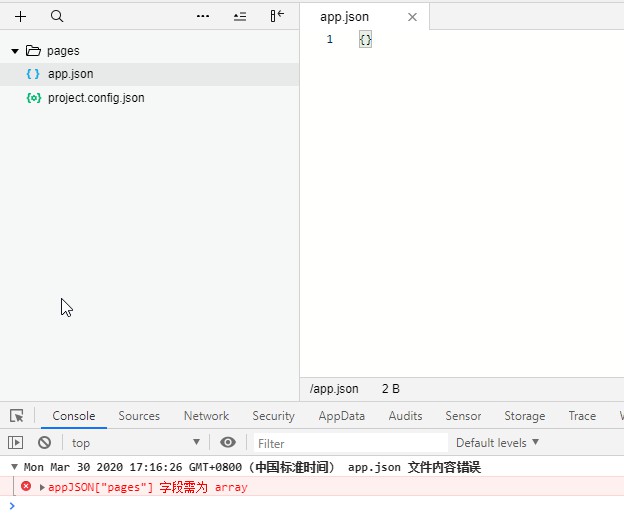Screen dimensions: 624x518
Task: Collapse the Mon Mar 30 log group
Action: tap(14, 467)
